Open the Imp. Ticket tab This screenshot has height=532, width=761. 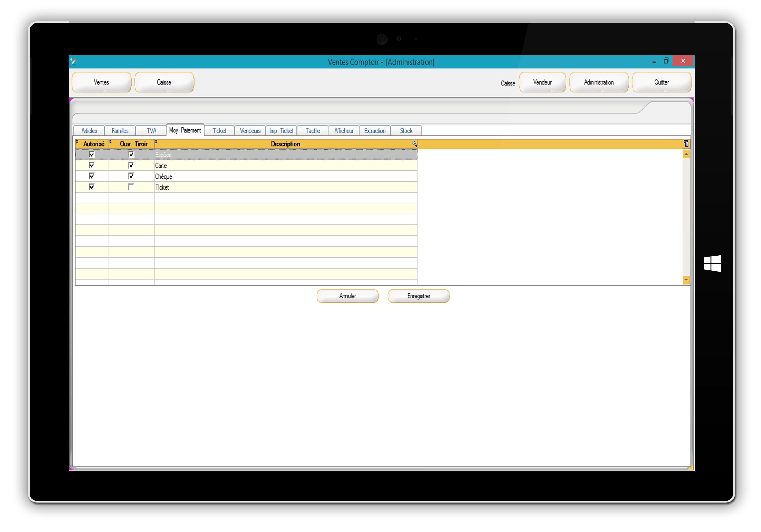(281, 131)
